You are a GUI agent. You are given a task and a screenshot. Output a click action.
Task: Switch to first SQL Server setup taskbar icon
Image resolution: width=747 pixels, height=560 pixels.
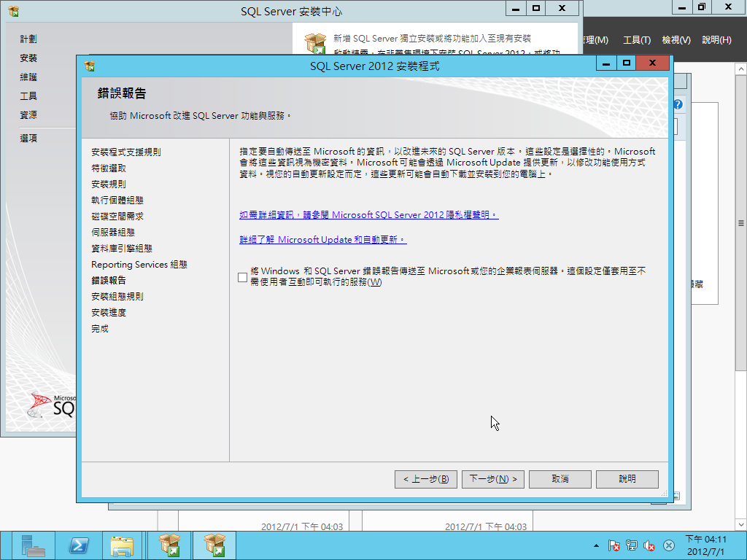tap(169, 545)
